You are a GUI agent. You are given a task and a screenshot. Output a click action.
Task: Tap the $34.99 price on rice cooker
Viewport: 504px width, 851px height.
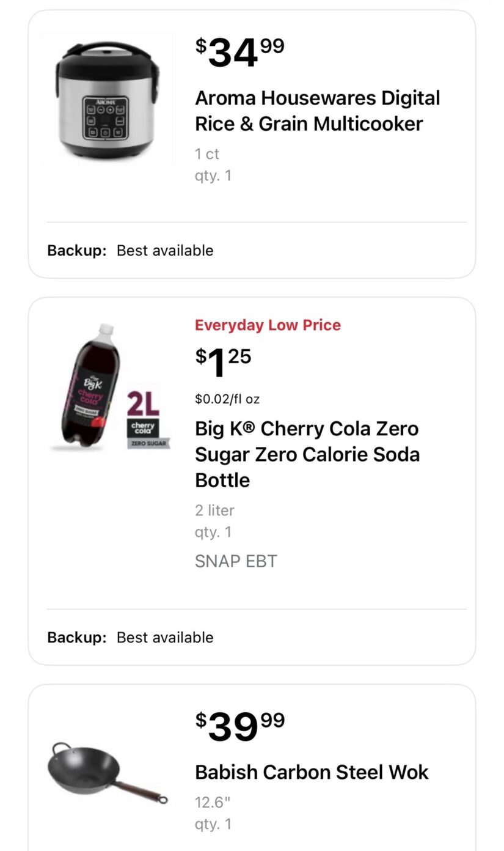point(239,53)
